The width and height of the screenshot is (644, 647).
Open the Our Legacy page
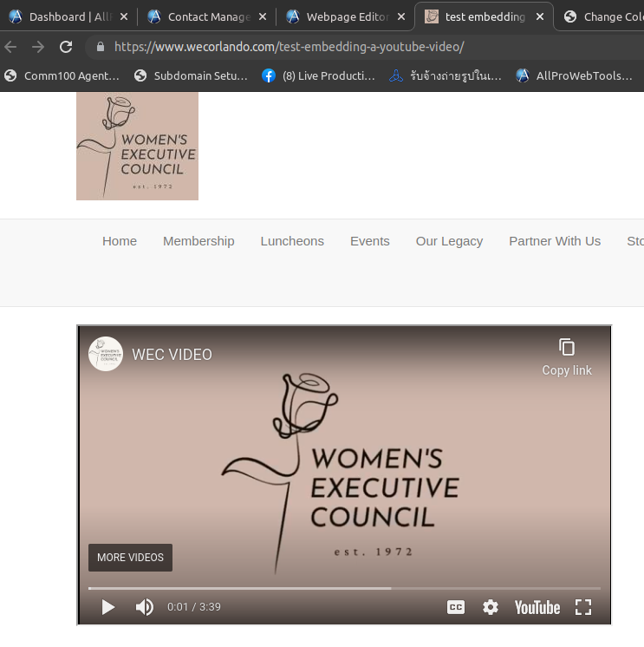pos(449,241)
